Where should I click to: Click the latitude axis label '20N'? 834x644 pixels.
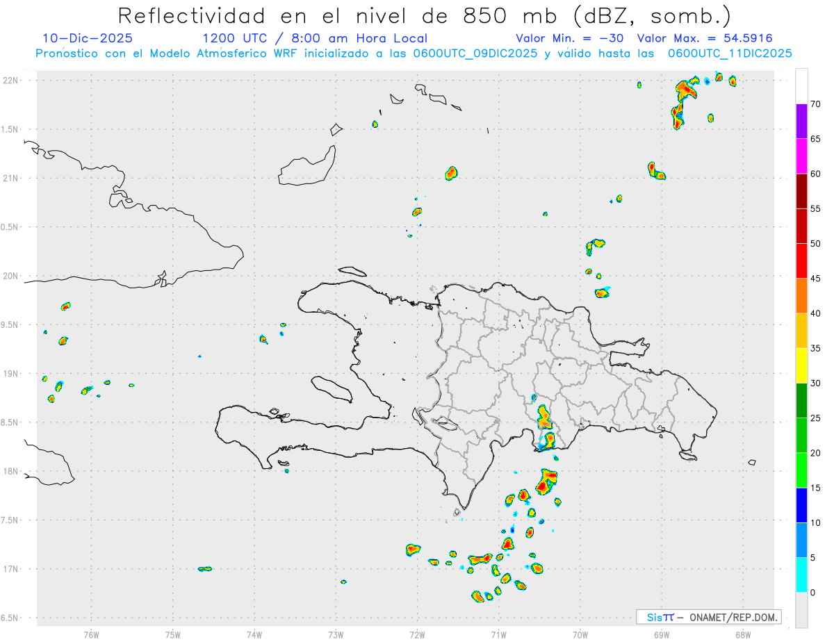point(12,276)
